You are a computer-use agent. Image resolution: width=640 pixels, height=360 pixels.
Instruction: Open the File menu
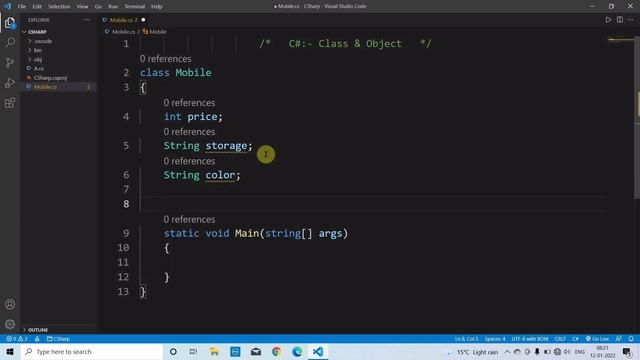(22, 7)
